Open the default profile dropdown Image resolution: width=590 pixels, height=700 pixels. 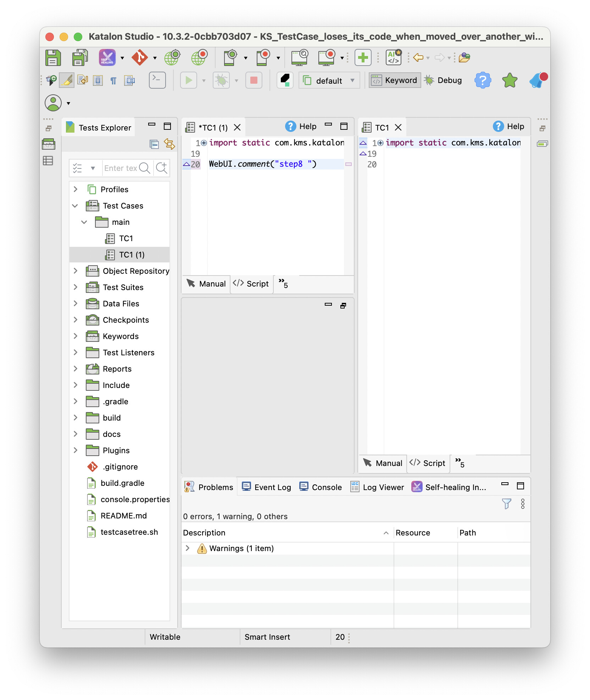329,80
